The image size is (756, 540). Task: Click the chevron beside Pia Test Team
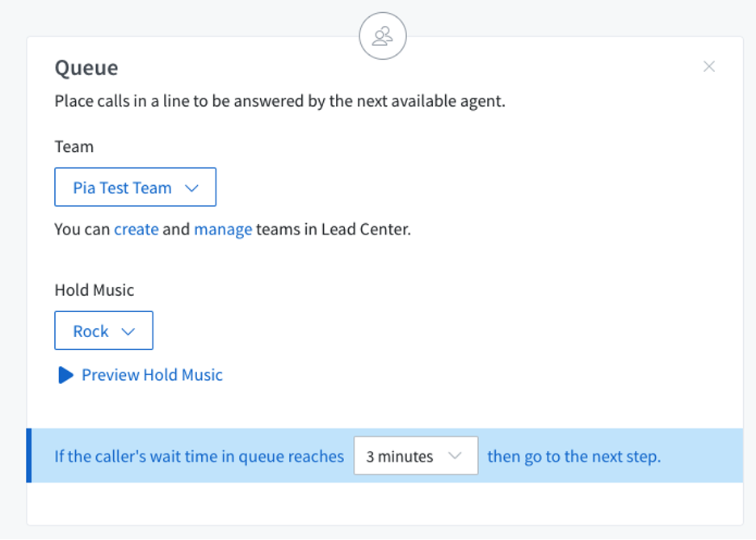191,188
